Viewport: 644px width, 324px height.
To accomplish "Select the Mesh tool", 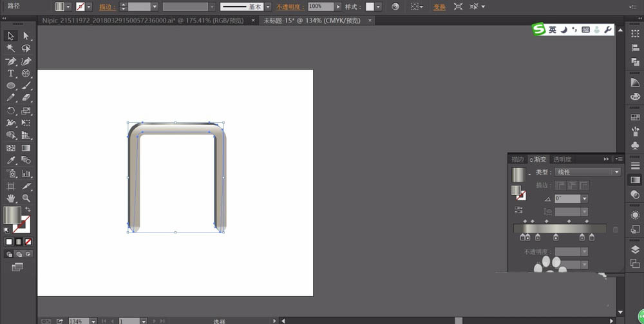I will click(11, 148).
